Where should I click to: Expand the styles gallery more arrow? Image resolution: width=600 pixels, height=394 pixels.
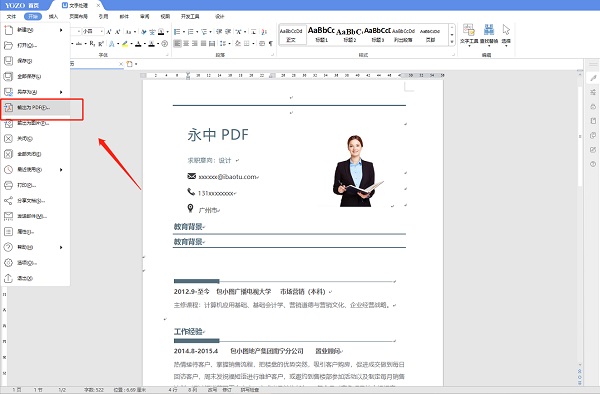[452, 42]
